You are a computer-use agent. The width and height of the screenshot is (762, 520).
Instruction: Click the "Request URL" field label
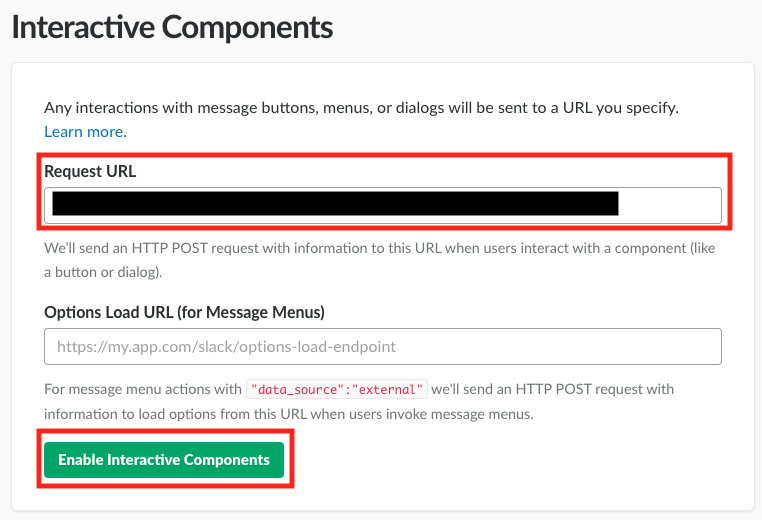click(90, 171)
